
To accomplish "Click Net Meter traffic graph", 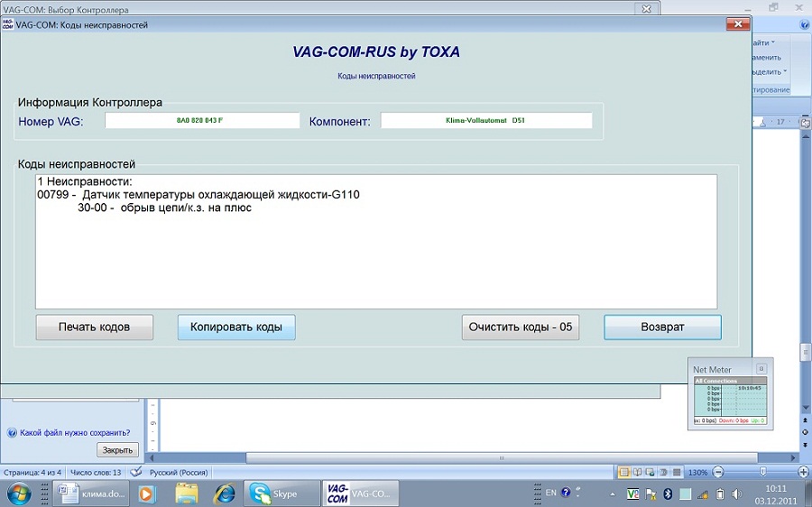I will pyautogui.click(x=730, y=401).
